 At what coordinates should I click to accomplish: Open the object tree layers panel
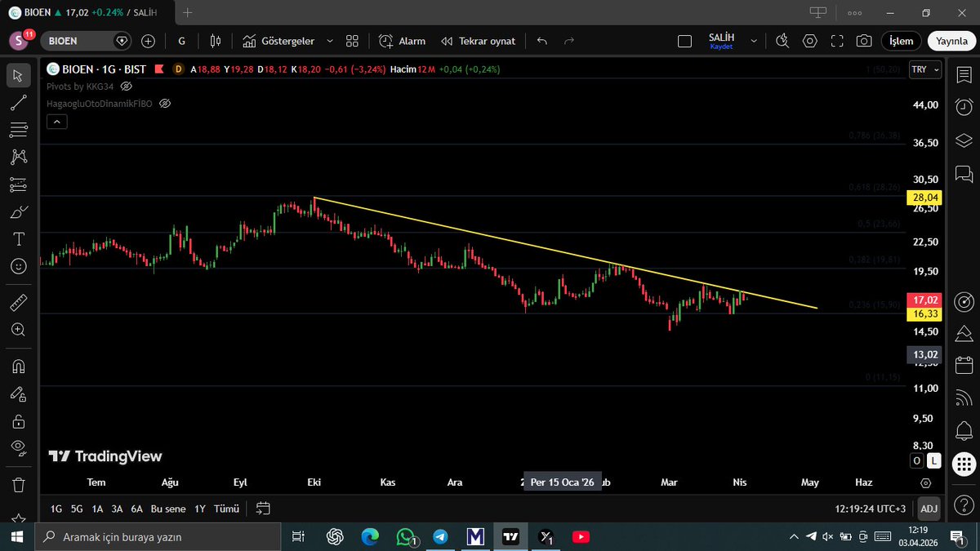coord(964,140)
